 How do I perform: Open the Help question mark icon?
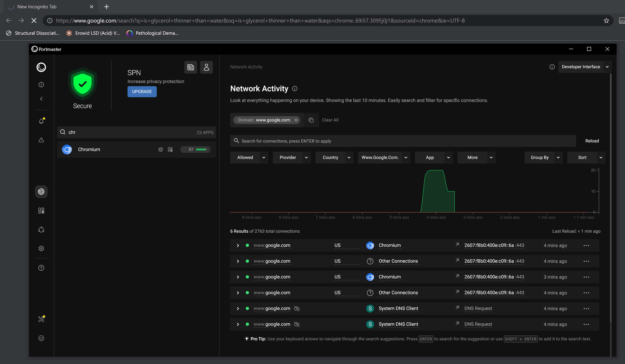tap(41, 268)
